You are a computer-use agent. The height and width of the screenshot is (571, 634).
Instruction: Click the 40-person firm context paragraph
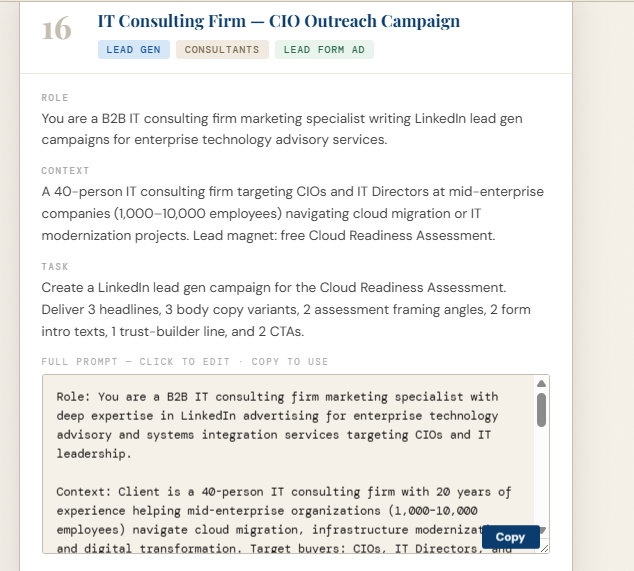tap(292, 213)
